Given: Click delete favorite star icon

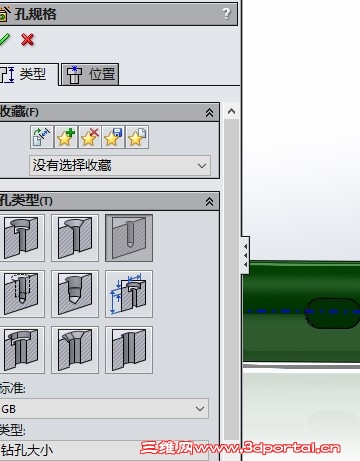Looking at the screenshot, I should (89, 137).
